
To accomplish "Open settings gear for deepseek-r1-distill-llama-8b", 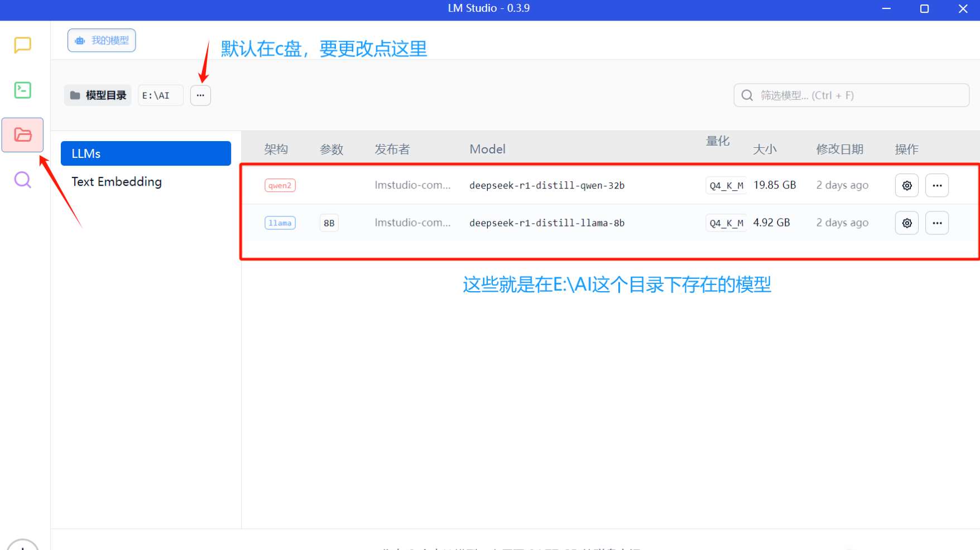I will 906,223.
